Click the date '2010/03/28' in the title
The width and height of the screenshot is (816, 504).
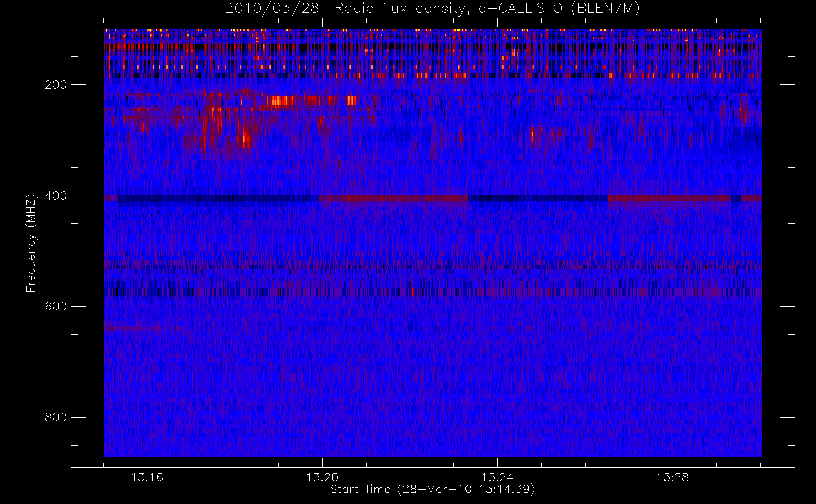272,9
